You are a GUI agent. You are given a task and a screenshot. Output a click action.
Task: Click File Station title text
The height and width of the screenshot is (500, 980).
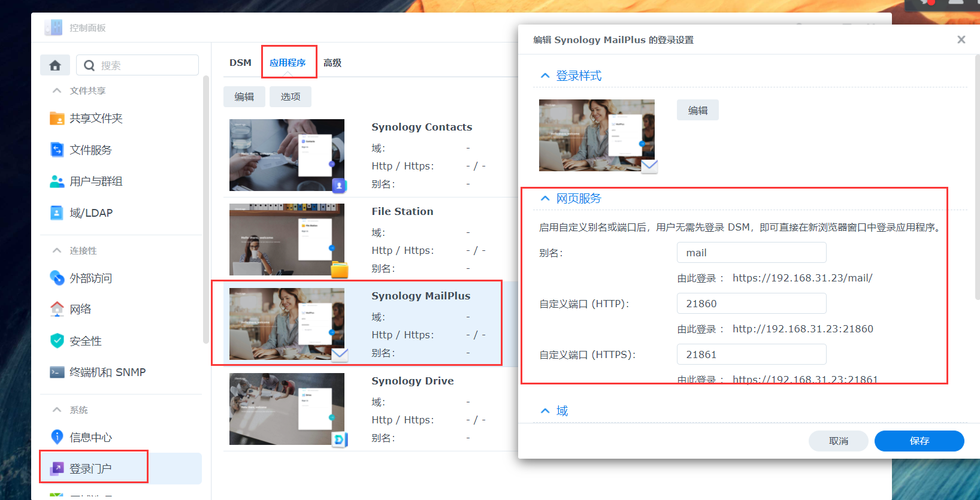click(403, 211)
